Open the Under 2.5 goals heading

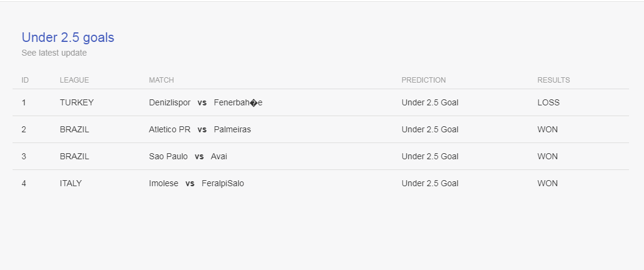tap(68, 37)
